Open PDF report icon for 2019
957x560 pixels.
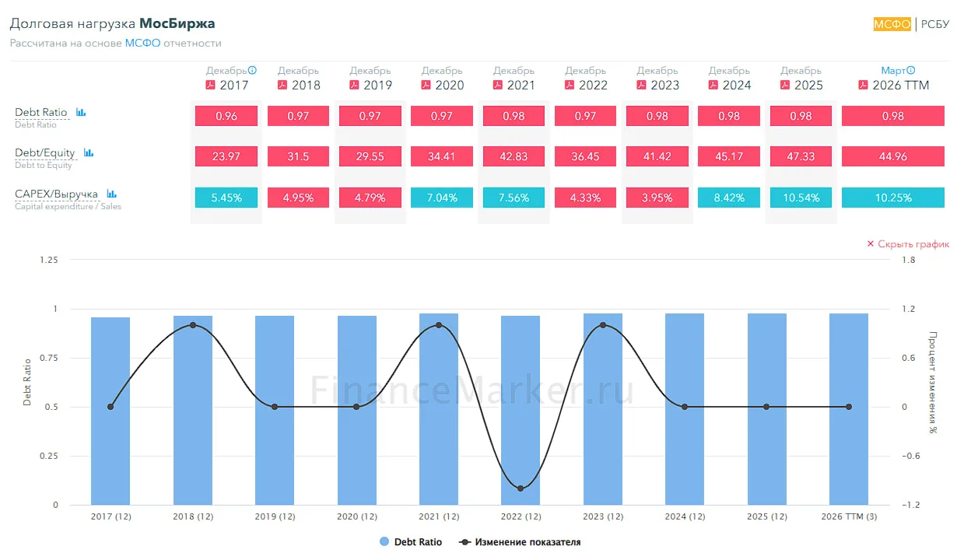[354, 85]
